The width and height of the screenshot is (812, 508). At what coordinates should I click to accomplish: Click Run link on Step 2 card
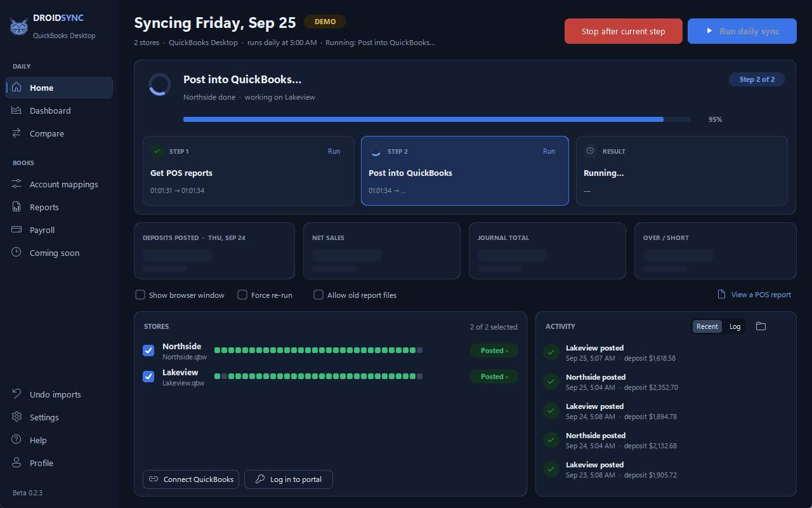[549, 151]
